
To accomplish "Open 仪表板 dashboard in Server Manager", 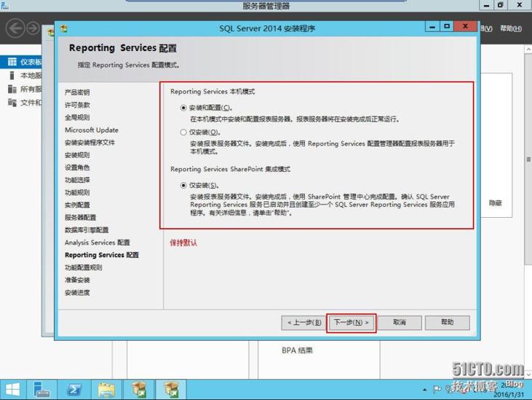I will [21, 62].
